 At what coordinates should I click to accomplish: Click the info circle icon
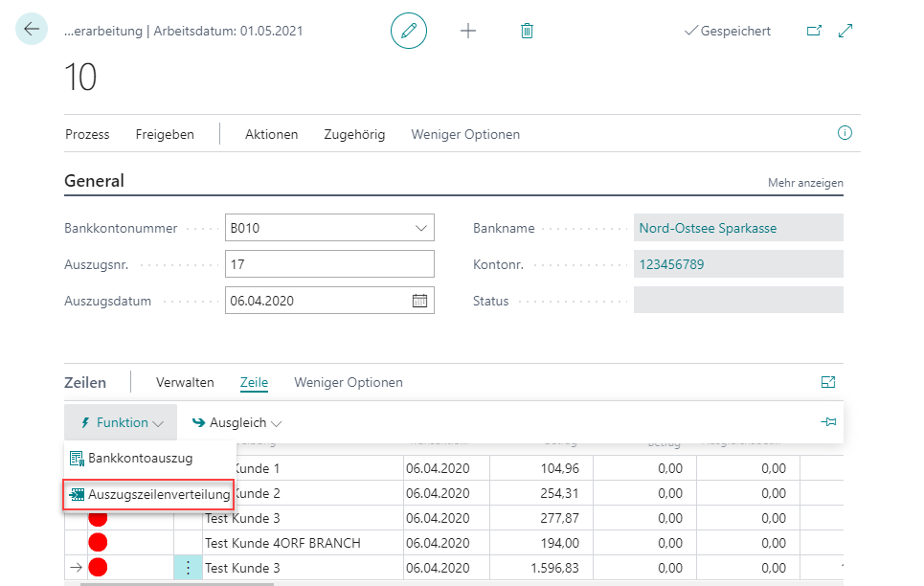pyautogui.click(x=845, y=133)
